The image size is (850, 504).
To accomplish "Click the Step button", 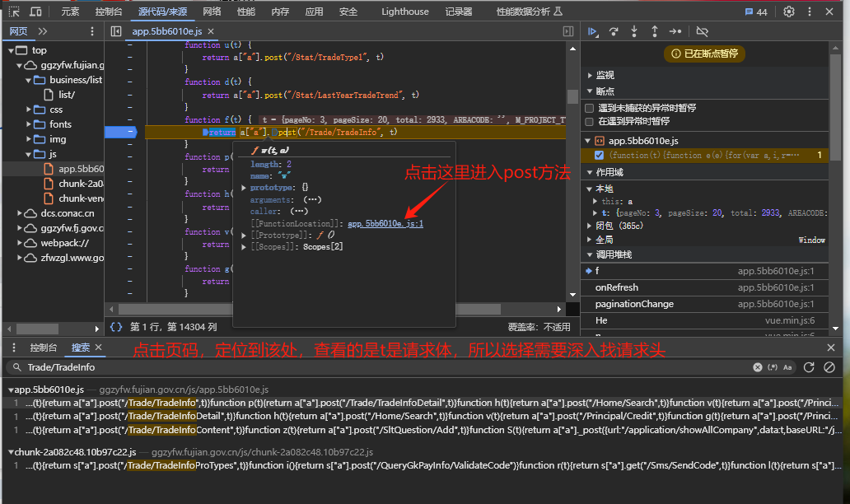I will 675,31.
